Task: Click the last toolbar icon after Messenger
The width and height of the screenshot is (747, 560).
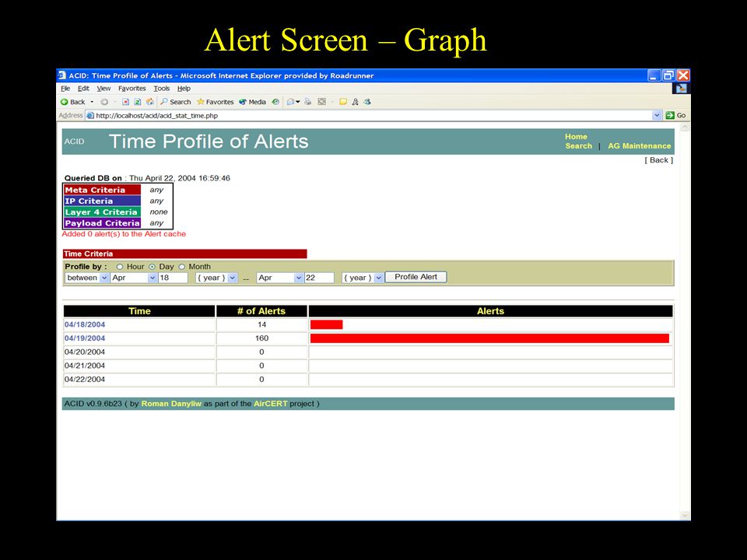Action: (x=366, y=102)
